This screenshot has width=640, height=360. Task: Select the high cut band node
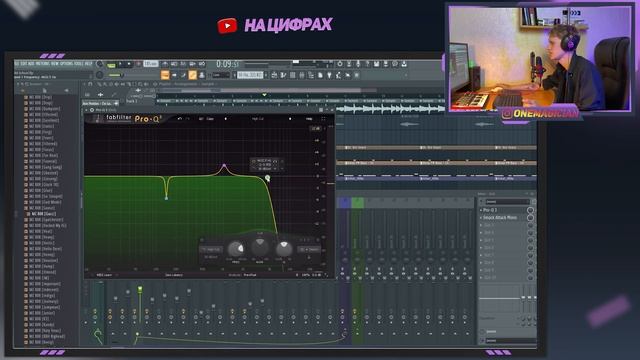[267, 178]
